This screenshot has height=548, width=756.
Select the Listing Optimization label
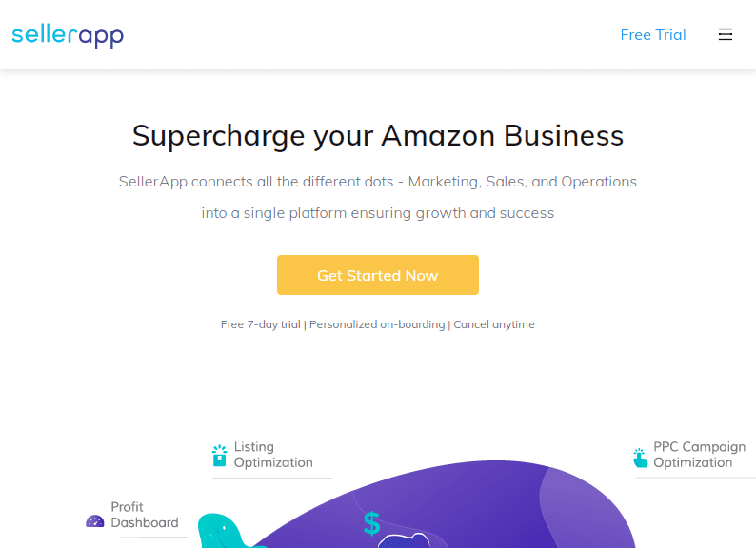(273, 455)
